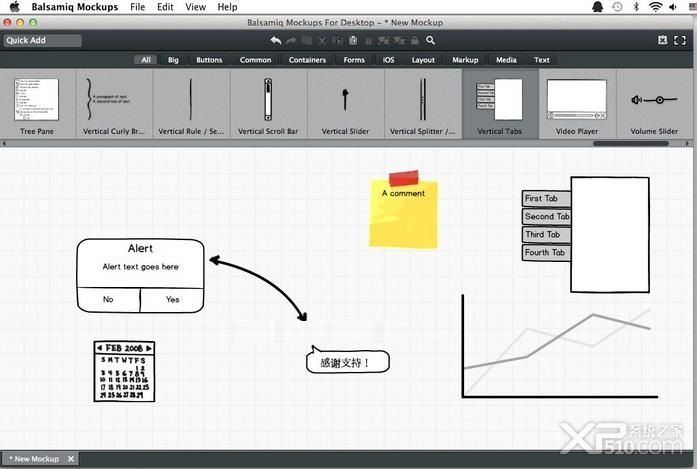Click the Undo arrow in the toolbar

[276, 40]
